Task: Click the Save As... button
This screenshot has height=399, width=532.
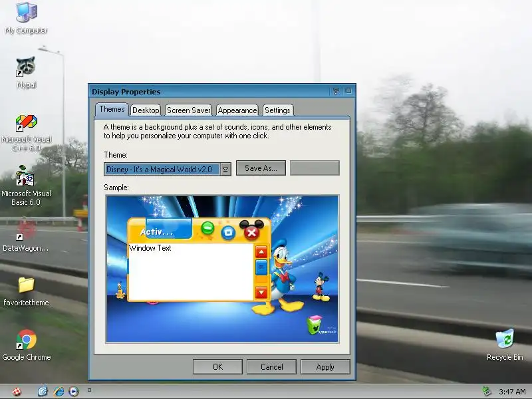Action: [x=261, y=168]
